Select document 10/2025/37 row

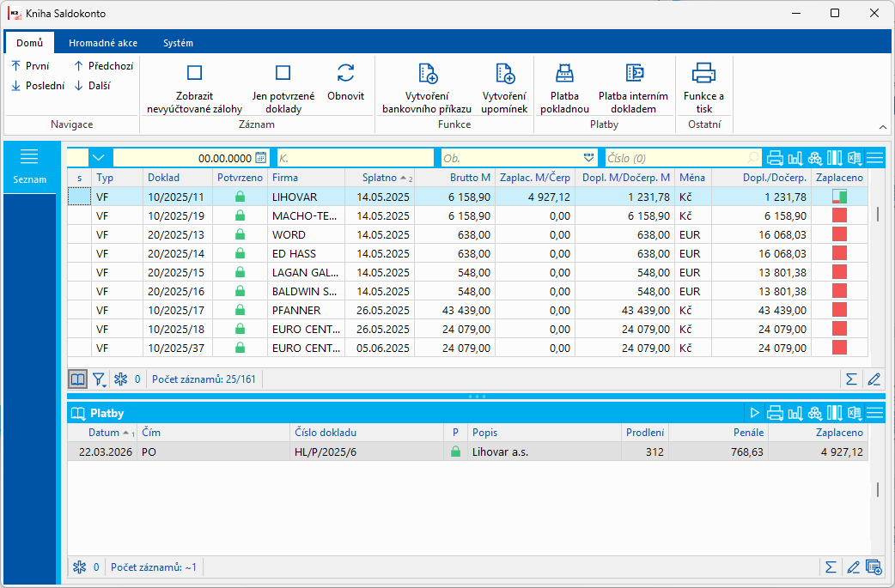(x=468, y=348)
